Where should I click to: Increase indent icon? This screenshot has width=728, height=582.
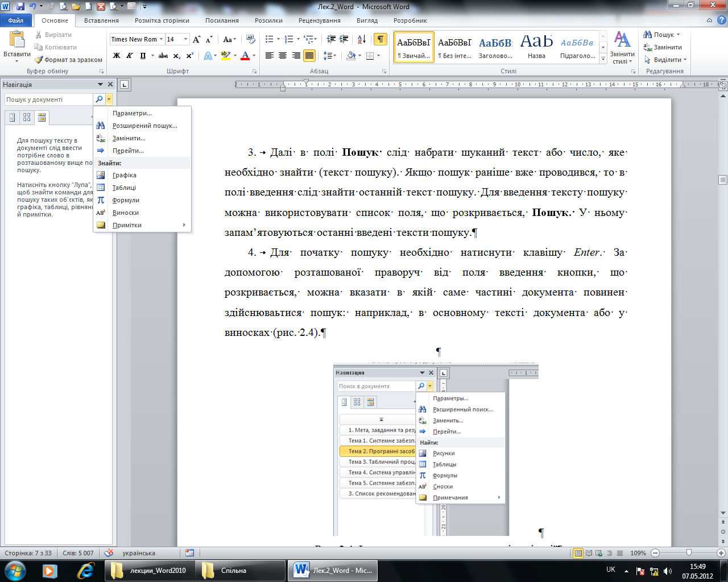click(x=344, y=39)
